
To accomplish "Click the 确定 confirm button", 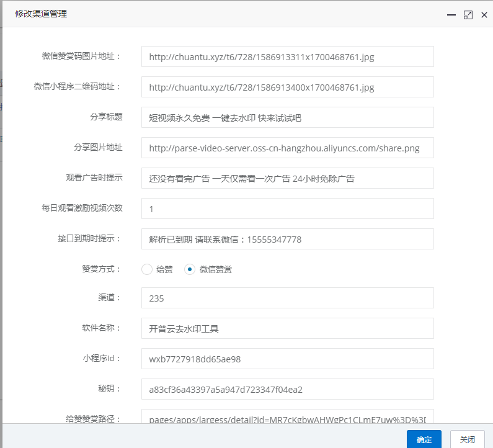I will pyautogui.click(x=424, y=439).
